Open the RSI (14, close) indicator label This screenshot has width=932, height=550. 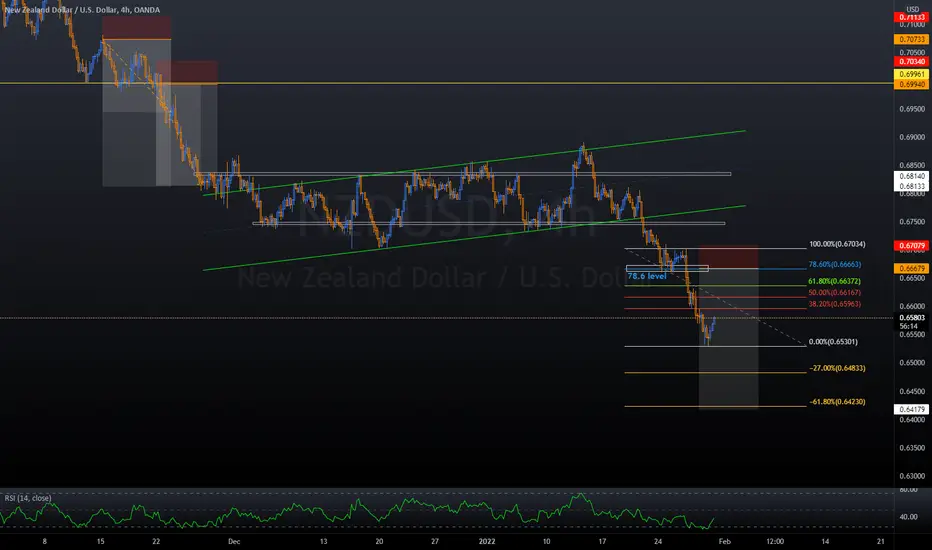tap(28, 498)
